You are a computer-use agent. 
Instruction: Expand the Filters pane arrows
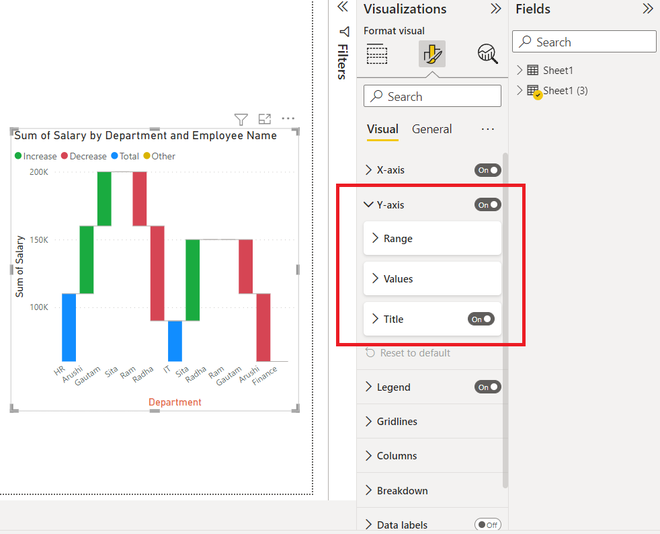(x=343, y=7)
